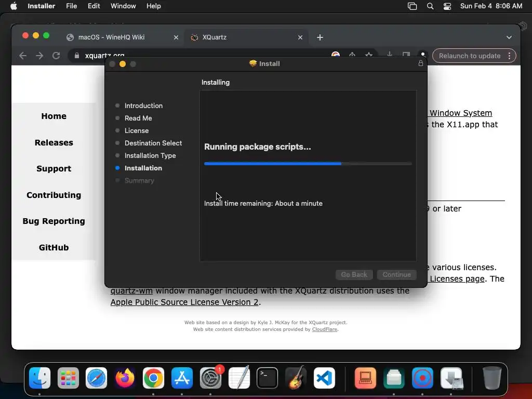Minimize the Install window with yellow button
The width and height of the screenshot is (532, 399).
(x=123, y=64)
